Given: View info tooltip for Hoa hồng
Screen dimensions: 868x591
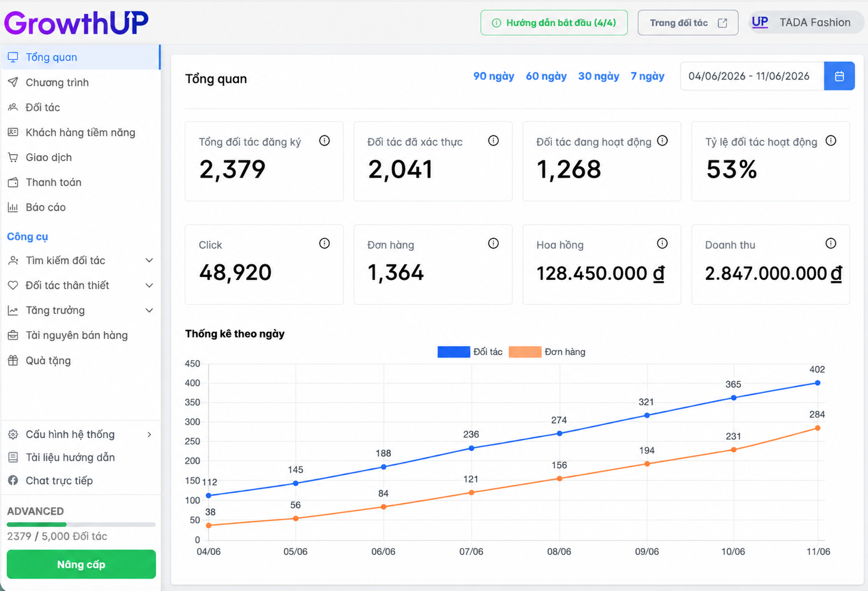Looking at the screenshot, I should 662,243.
